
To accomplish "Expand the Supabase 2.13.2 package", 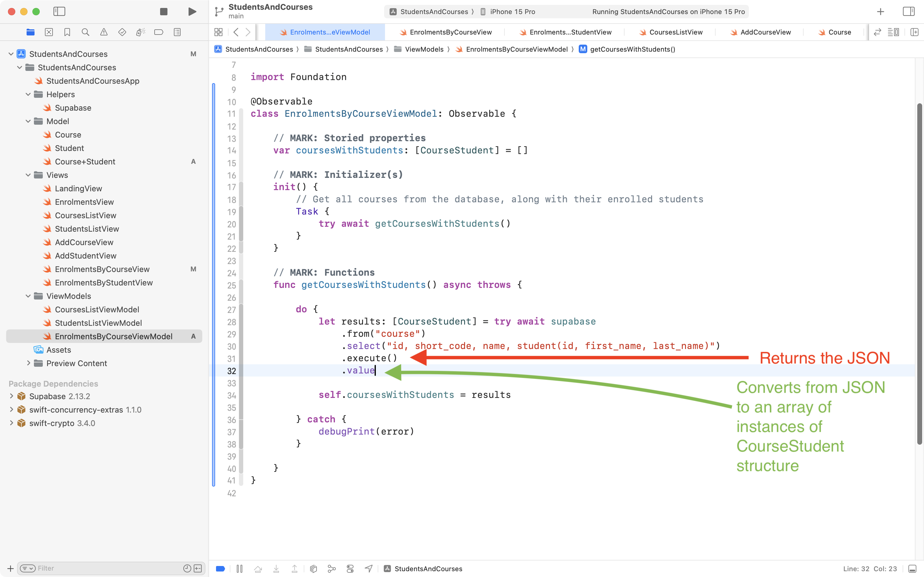I will (x=11, y=396).
